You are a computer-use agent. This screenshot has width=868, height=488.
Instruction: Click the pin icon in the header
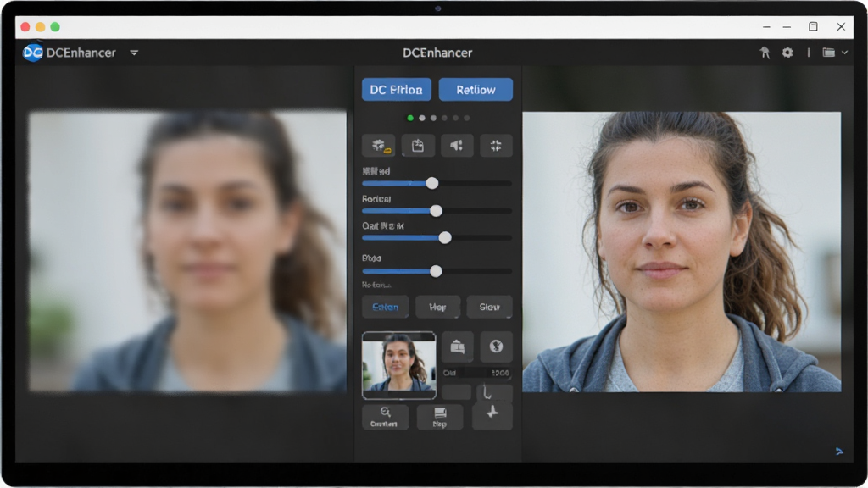point(765,53)
